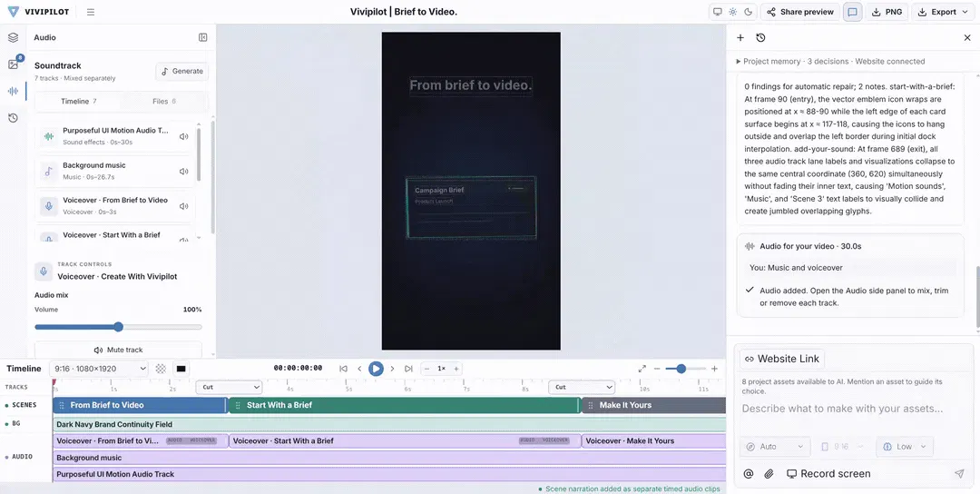The width and height of the screenshot is (980, 494).
Task: Select the Audio waveform sidebar icon
Action: pos(13,91)
